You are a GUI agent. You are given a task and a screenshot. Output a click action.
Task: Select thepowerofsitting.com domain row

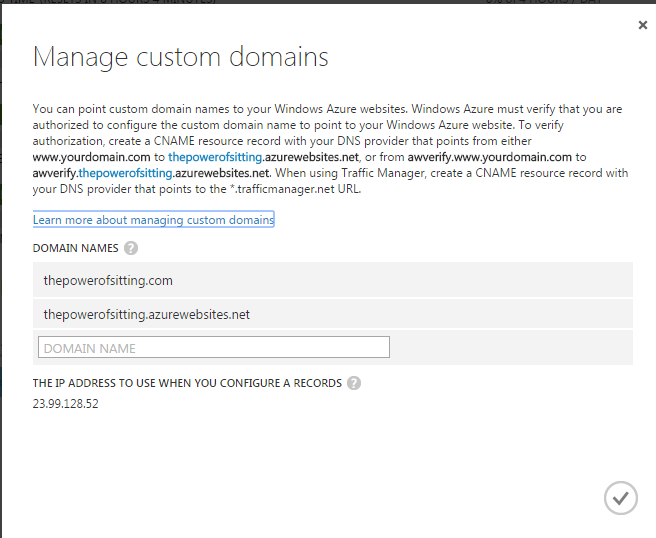point(333,280)
